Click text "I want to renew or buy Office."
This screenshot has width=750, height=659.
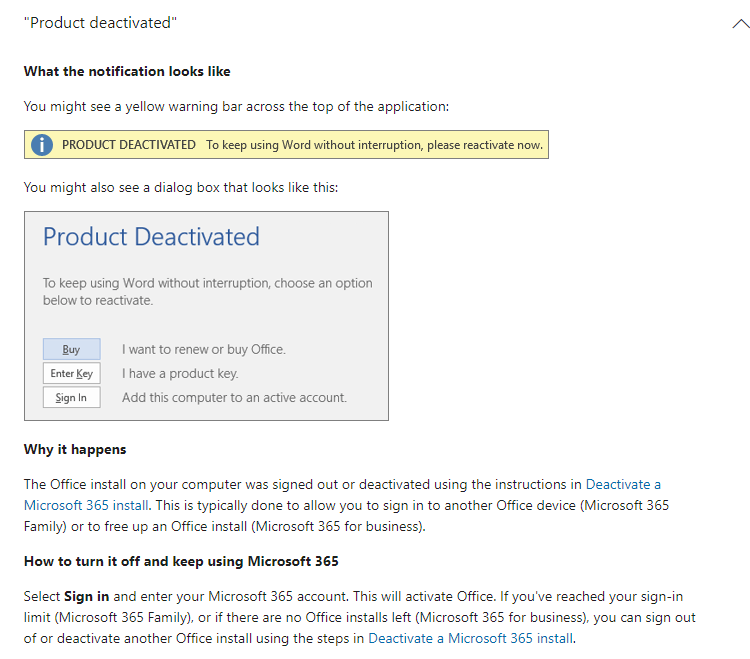click(x=204, y=350)
